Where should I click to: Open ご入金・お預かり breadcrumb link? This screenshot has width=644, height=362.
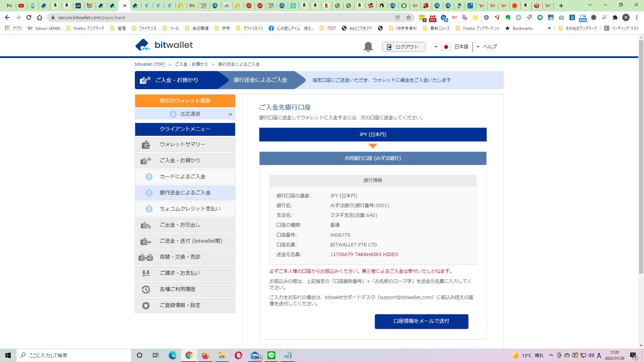pos(191,64)
